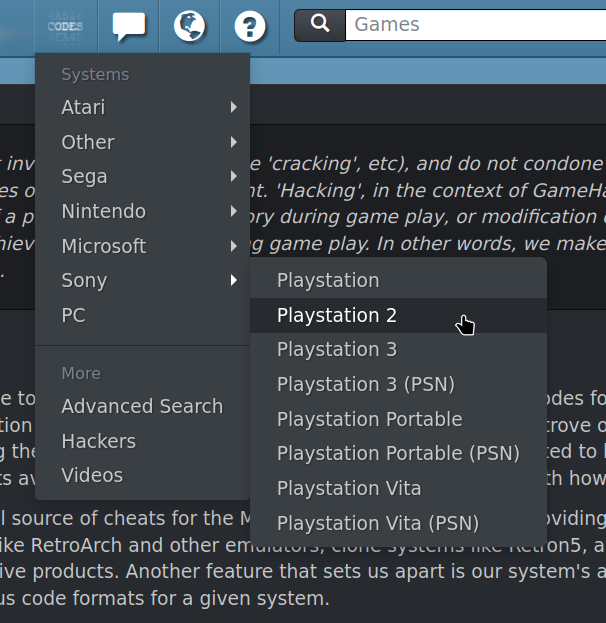Open the Videos page

tap(142, 476)
